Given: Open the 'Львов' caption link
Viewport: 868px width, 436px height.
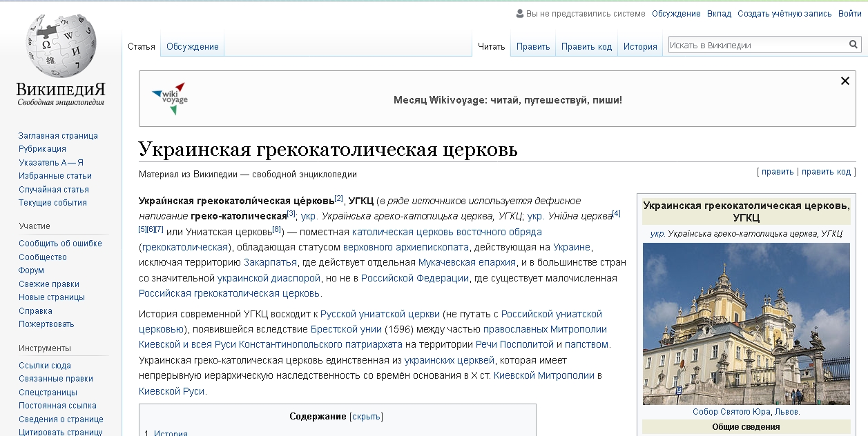Looking at the screenshot, I should click(x=786, y=412).
